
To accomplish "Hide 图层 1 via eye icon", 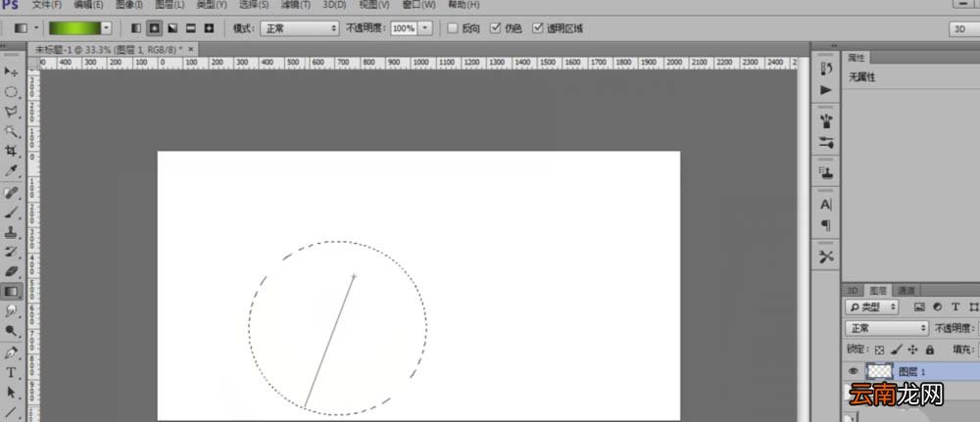I will pos(854,371).
